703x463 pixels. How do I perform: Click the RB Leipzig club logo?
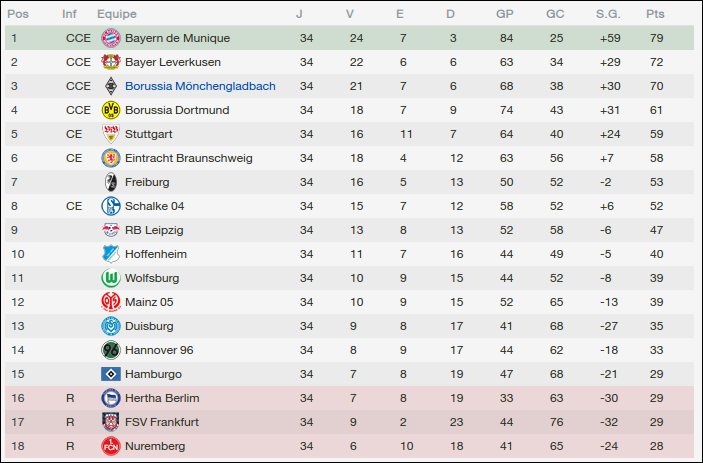pyautogui.click(x=110, y=230)
